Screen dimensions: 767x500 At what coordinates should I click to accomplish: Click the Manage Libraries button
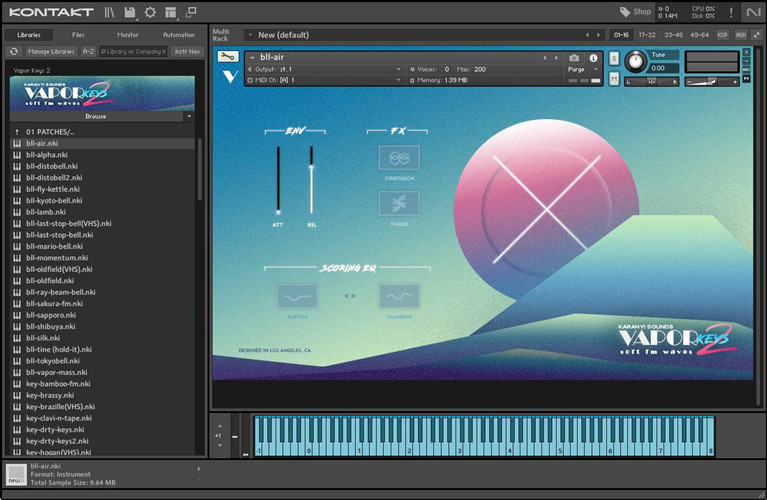point(50,51)
